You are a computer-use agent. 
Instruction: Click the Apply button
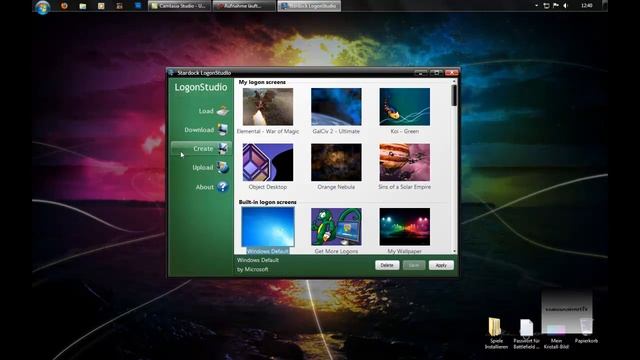click(441, 265)
